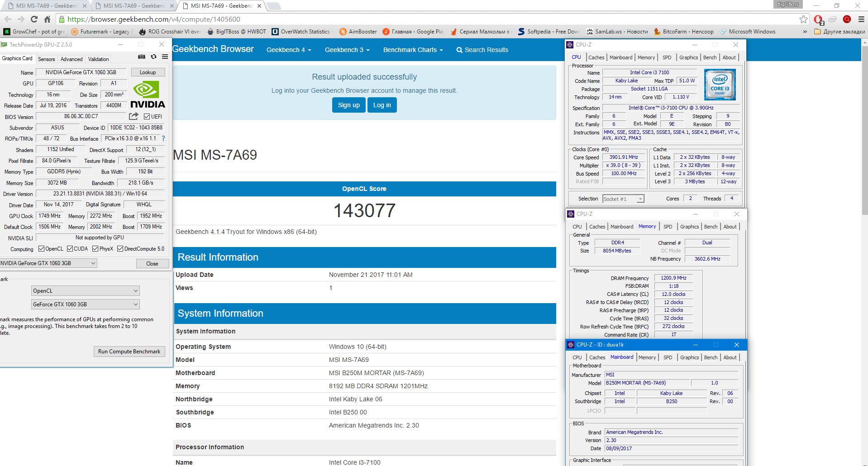This screenshot has width=868, height=466.
Task: Switch to the Validation tab in GPU-Z
Action: tap(98, 59)
